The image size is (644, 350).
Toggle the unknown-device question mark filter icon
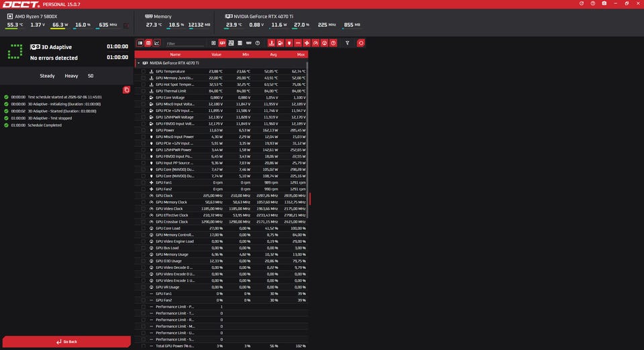pos(258,43)
